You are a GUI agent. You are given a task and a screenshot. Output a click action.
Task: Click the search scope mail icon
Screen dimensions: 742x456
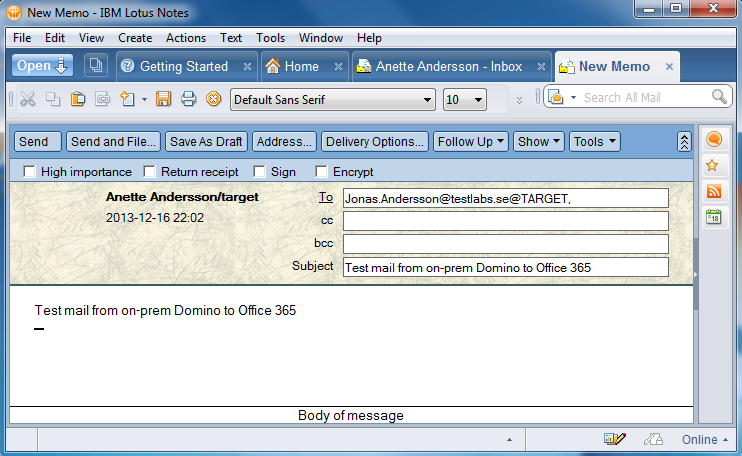pyautogui.click(x=556, y=97)
